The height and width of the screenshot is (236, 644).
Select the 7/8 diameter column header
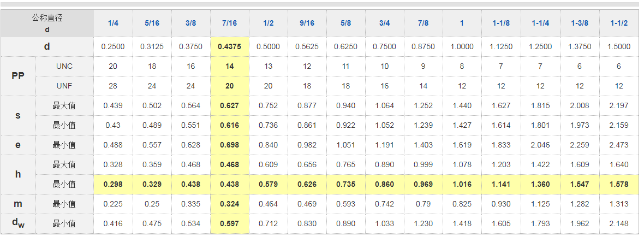point(423,23)
